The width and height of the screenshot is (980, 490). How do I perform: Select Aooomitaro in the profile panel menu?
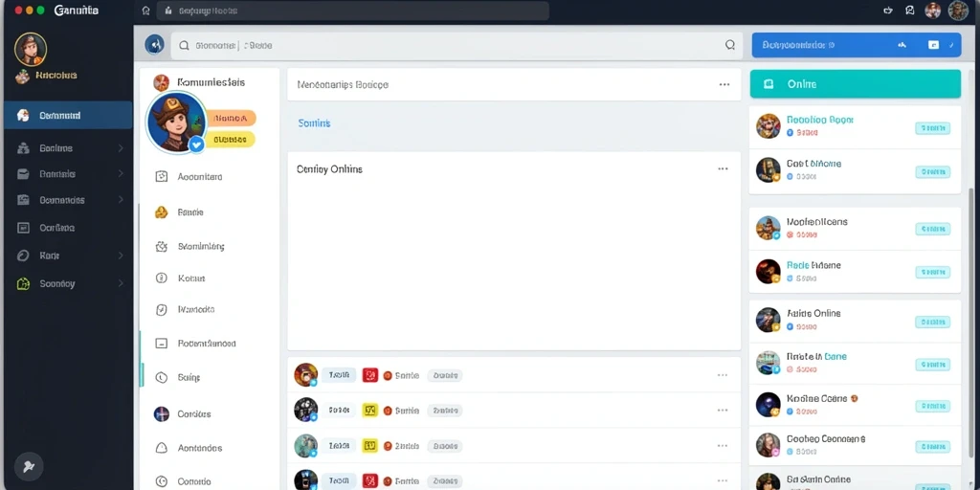tap(200, 177)
